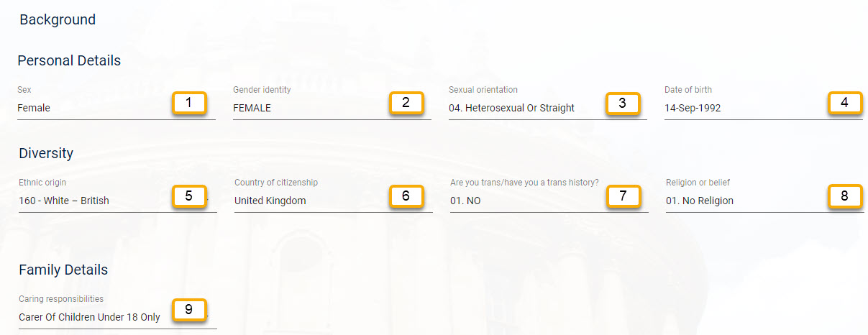Click the Personal Details section heading
The width and height of the screenshot is (868, 335).
(69, 60)
